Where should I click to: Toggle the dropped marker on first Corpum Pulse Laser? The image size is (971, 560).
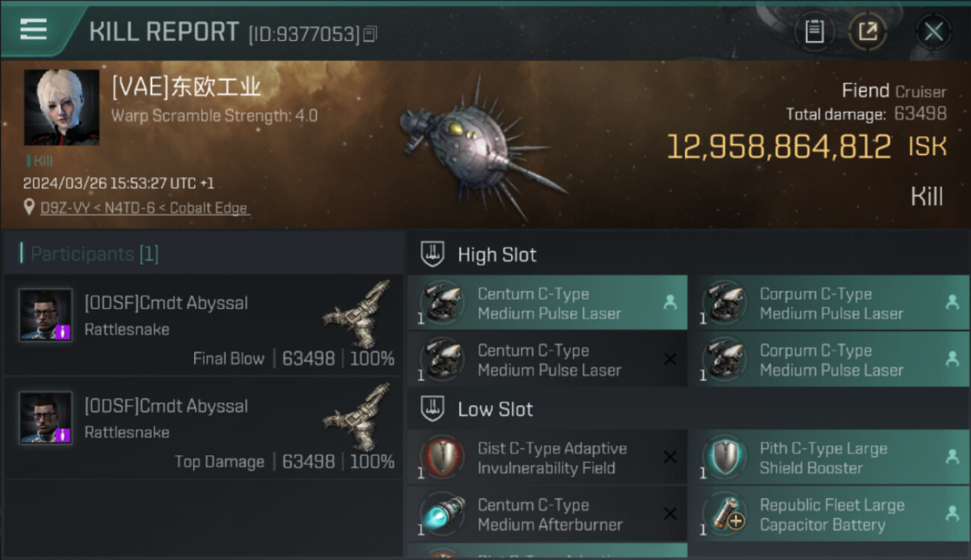click(952, 302)
